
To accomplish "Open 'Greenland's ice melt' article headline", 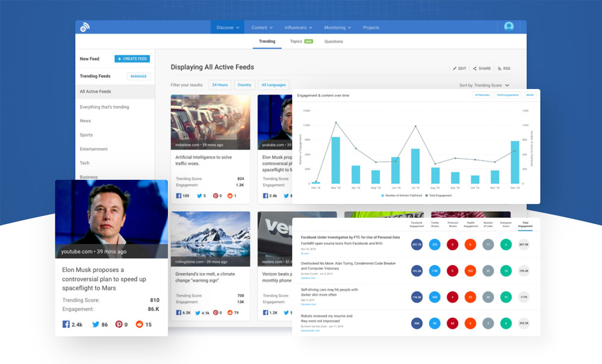I will pyautogui.click(x=205, y=277).
